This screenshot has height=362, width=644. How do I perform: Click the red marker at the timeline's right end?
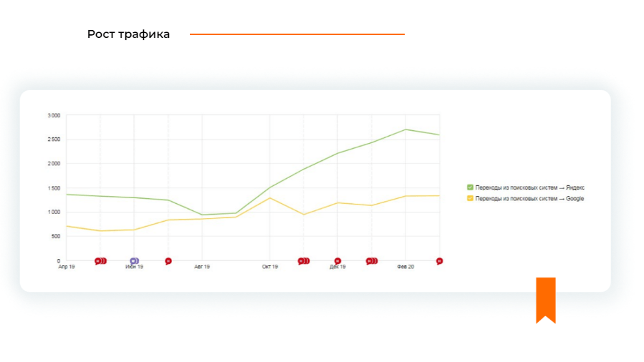pyautogui.click(x=439, y=261)
